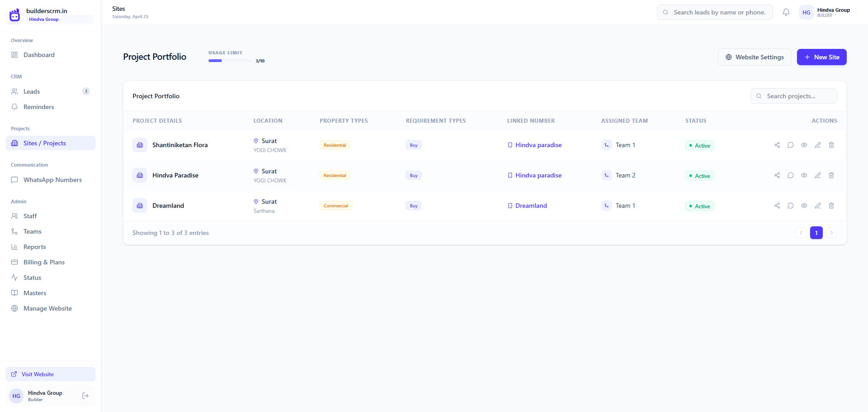Go to previous page arrow
The image size is (868, 412).
(x=801, y=233)
